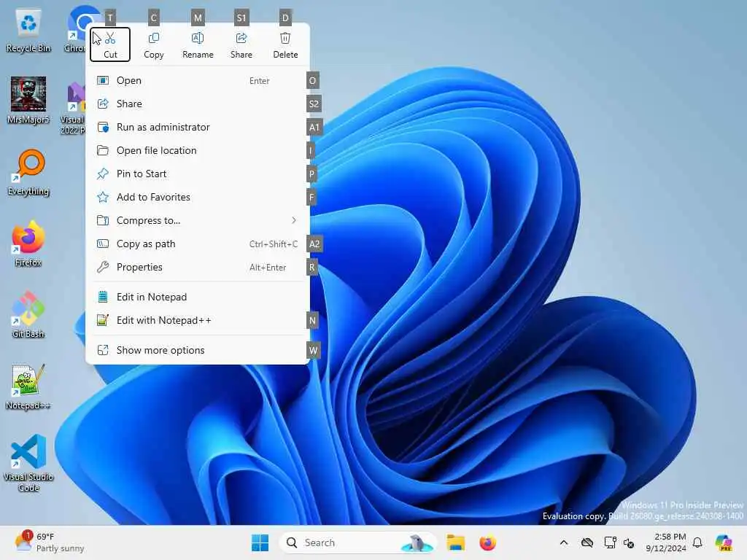Select Open from the context menu

pos(198,80)
